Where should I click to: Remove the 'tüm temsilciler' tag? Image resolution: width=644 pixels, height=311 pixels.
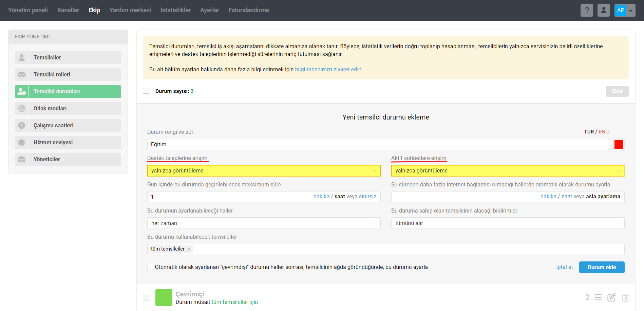click(x=189, y=249)
